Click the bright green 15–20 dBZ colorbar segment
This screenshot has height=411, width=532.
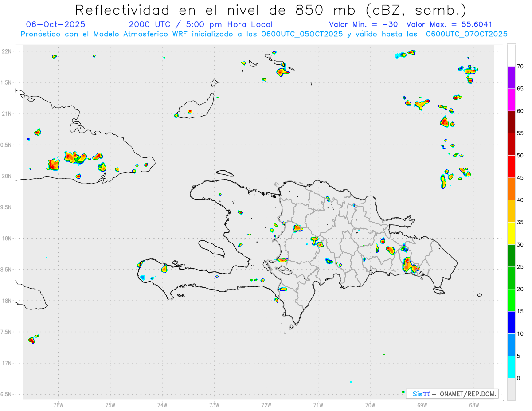pos(511,300)
